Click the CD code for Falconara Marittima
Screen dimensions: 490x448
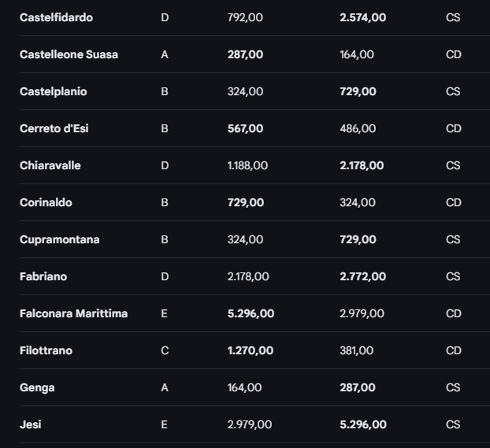click(x=453, y=313)
